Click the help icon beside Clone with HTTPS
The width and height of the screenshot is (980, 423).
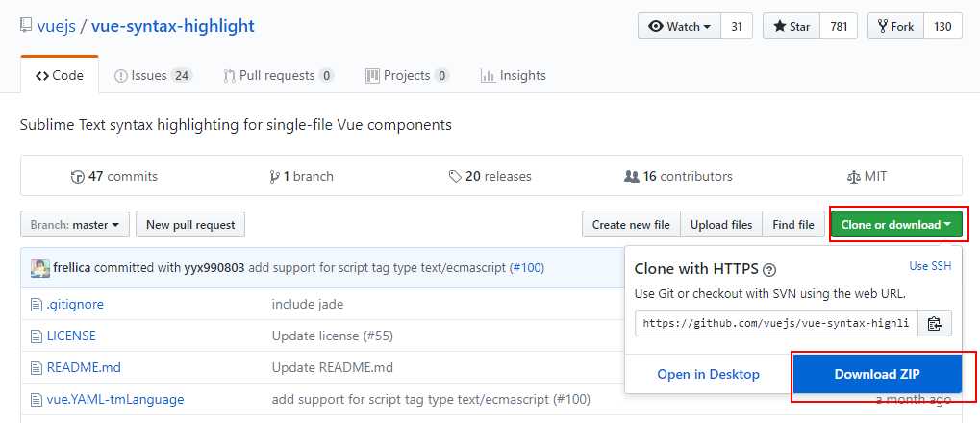[770, 270]
